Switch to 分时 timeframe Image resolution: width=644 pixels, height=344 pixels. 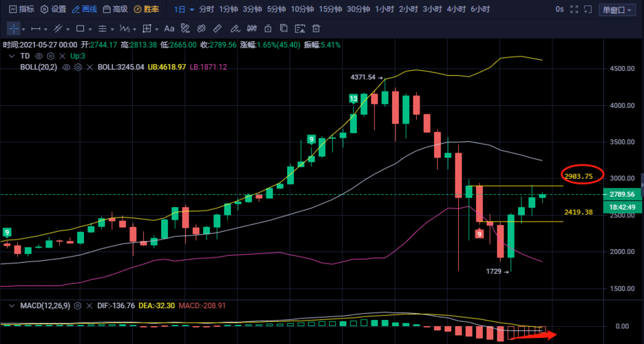(x=207, y=10)
